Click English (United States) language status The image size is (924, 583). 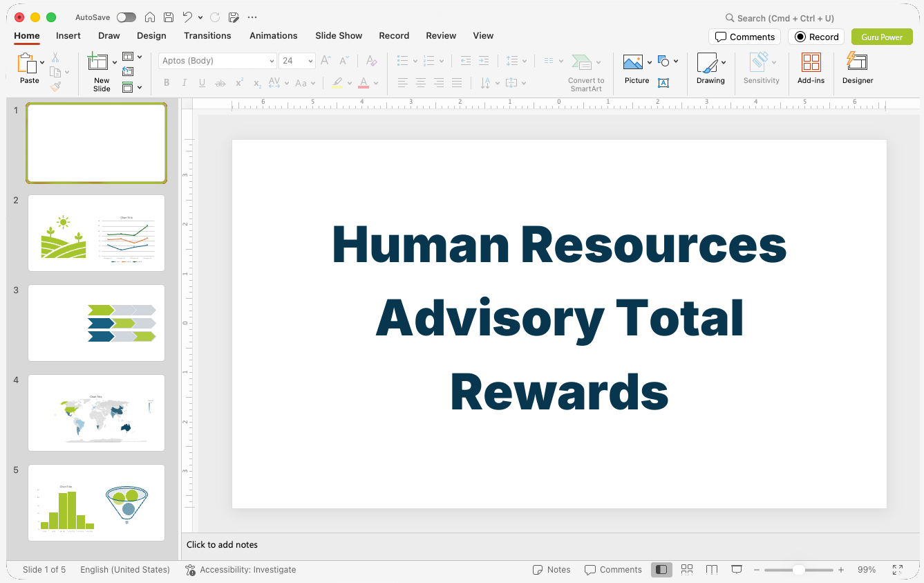tap(125, 570)
